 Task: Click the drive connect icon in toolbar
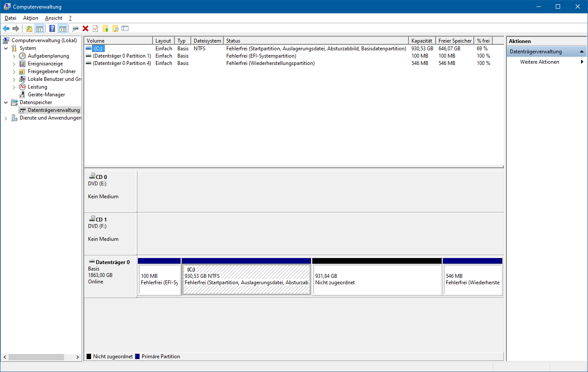click(75, 28)
